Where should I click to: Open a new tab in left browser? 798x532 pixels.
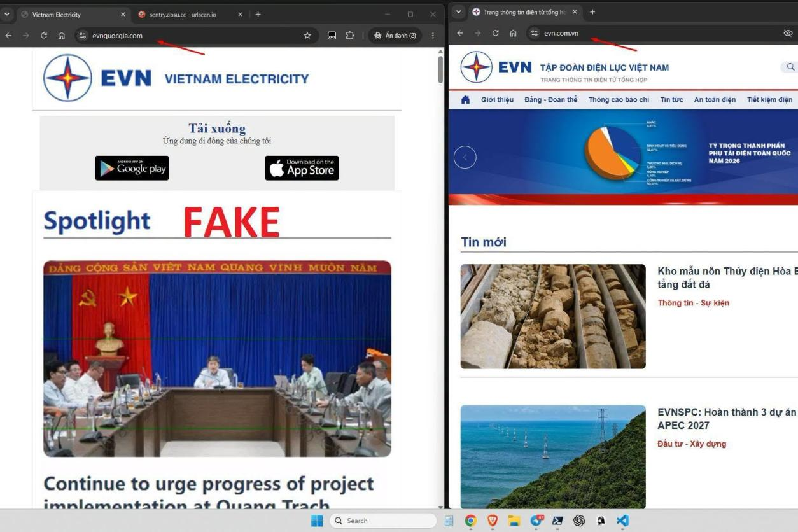coord(258,14)
